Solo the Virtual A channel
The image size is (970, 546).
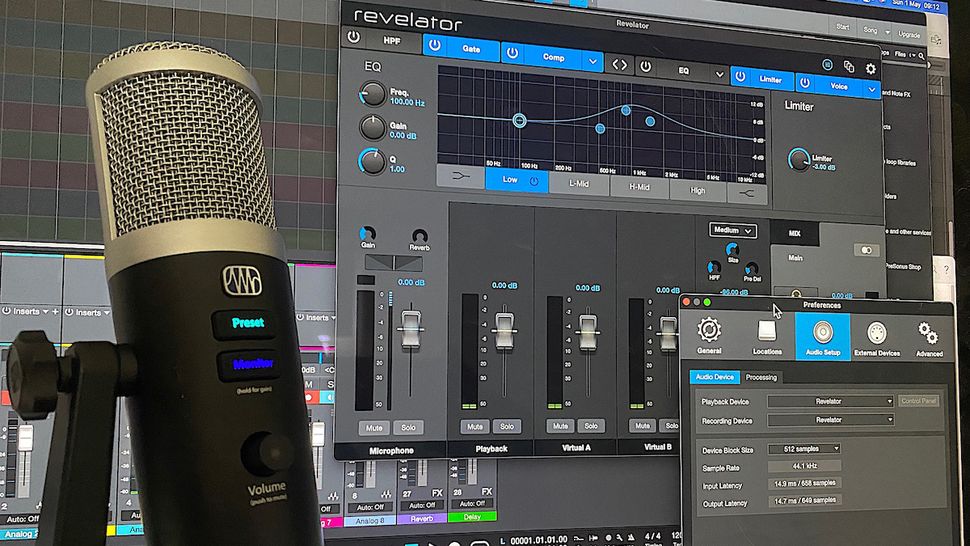point(591,426)
